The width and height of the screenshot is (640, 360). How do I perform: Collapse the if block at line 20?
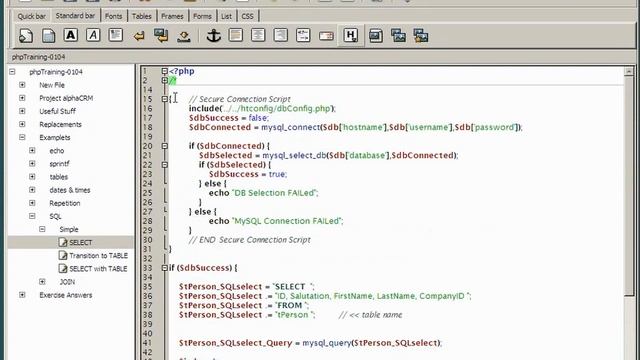tap(164, 146)
